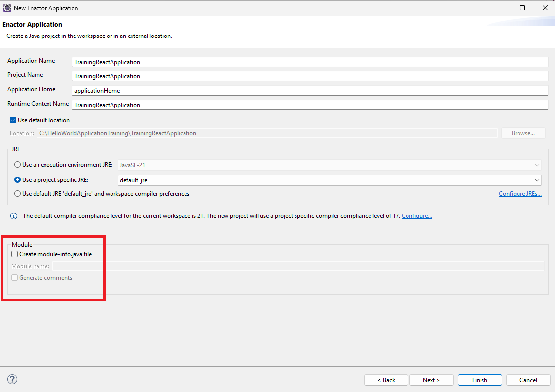Click the Enactor application title bar icon
The width and height of the screenshot is (555, 392).
pos(7,8)
